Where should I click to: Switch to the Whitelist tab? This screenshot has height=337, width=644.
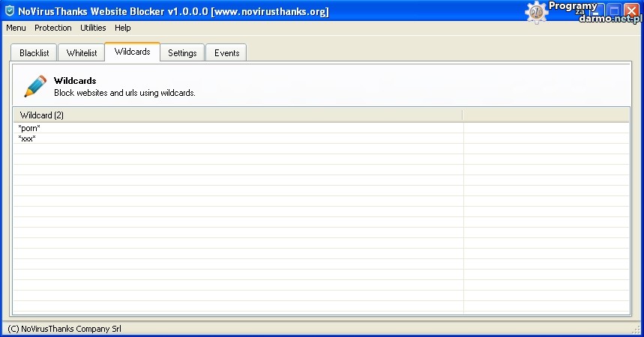[x=82, y=53]
